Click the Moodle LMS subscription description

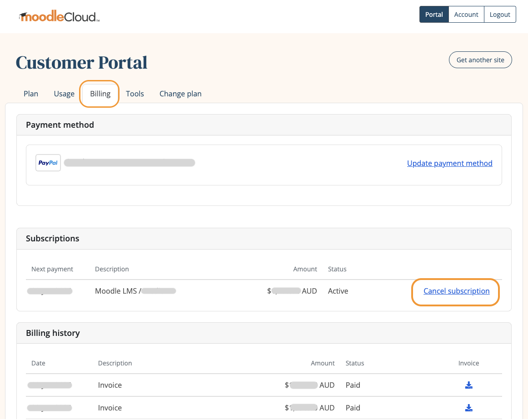tap(116, 291)
